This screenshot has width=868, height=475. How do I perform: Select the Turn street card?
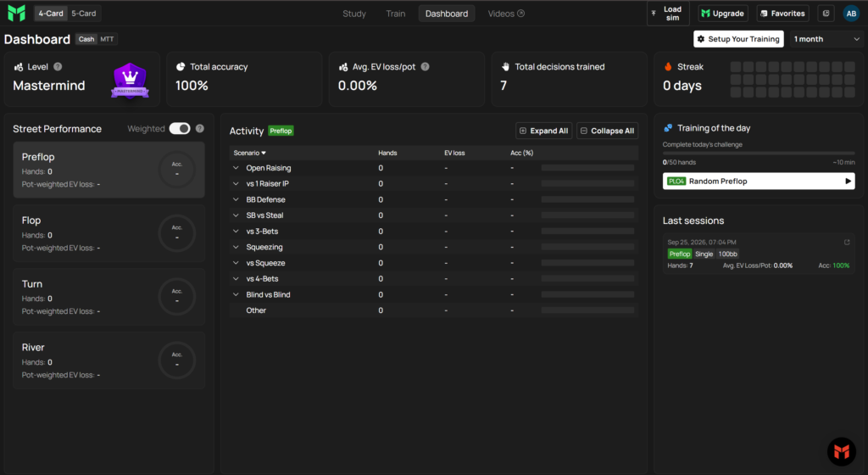pyautogui.click(x=109, y=297)
